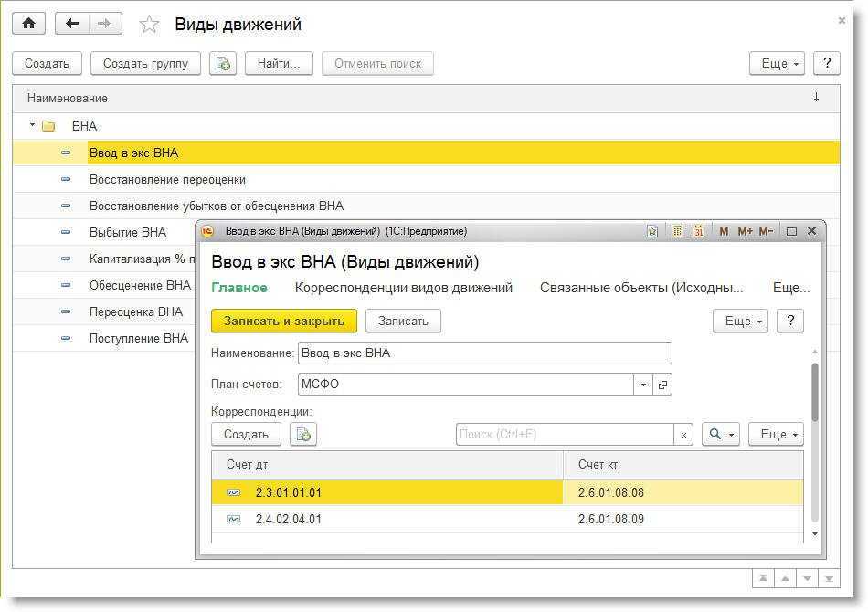Open the magnifier search options dropdown
This screenshot has width=868, height=612.
(x=720, y=434)
